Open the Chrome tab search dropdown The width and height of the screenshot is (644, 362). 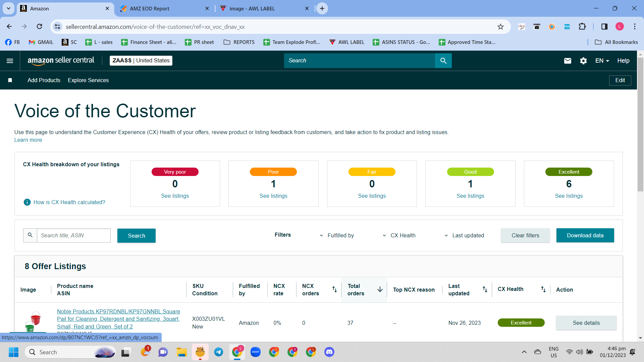8,8
